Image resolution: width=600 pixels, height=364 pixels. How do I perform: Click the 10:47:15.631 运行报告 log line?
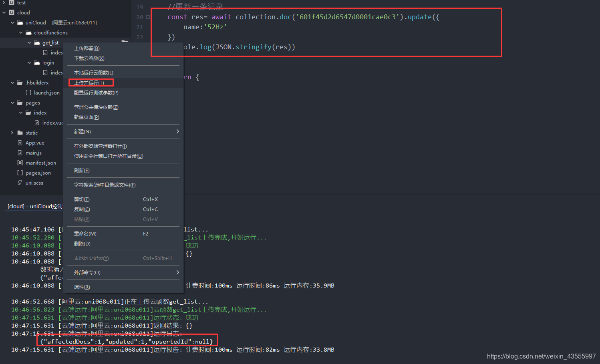(173, 350)
